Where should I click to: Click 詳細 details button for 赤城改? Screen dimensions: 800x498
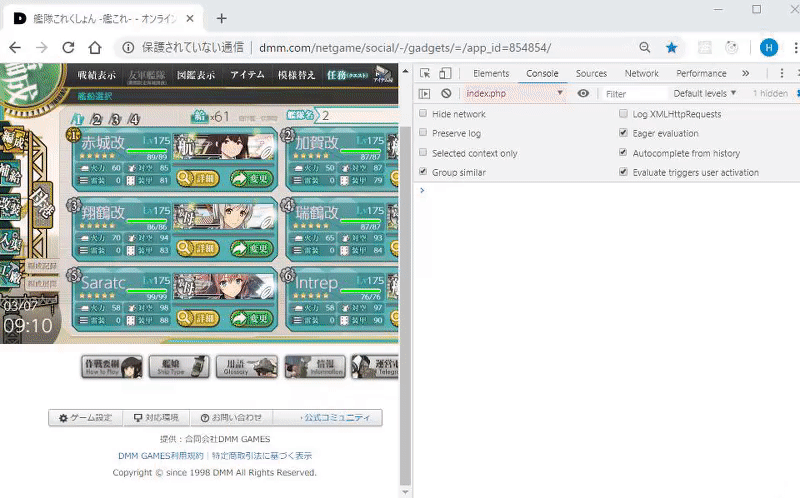click(x=198, y=178)
